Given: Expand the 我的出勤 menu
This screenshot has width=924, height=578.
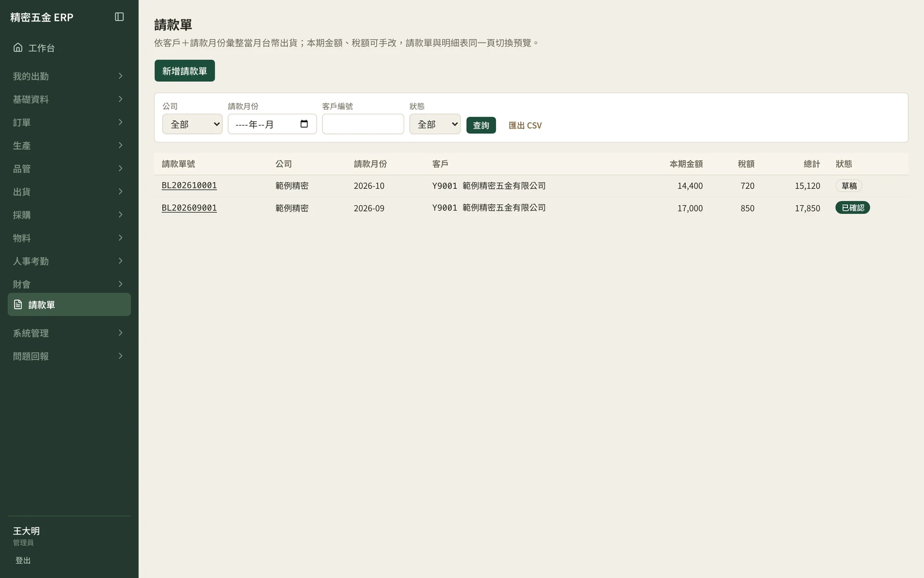Looking at the screenshot, I should click(69, 76).
